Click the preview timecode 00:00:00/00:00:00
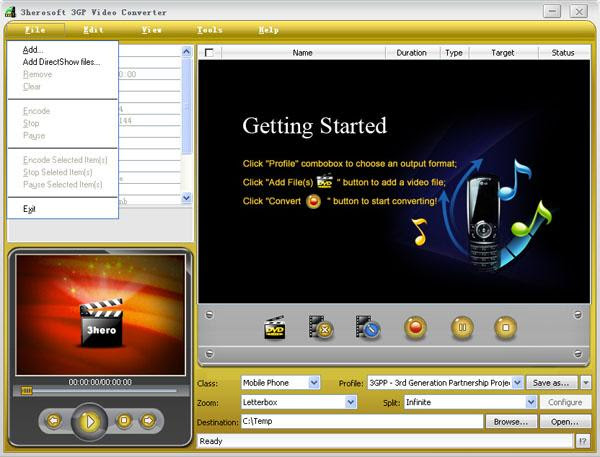This screenshot has height=457, width=600. [100, 382]
